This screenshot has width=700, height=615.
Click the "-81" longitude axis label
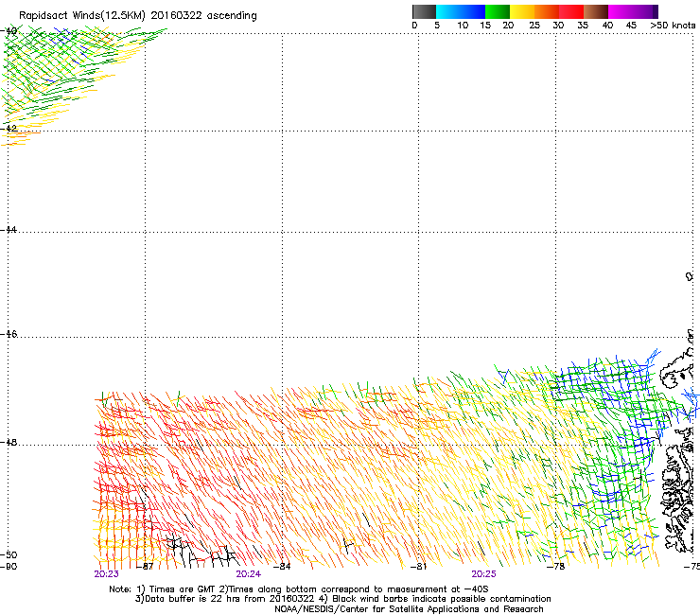pos(419,567)
